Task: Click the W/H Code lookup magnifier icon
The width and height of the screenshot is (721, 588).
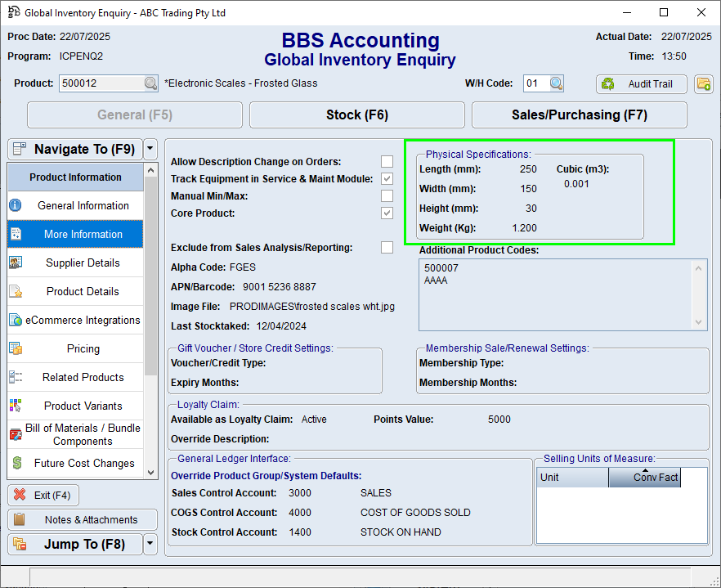Action: tap(556, 83)
